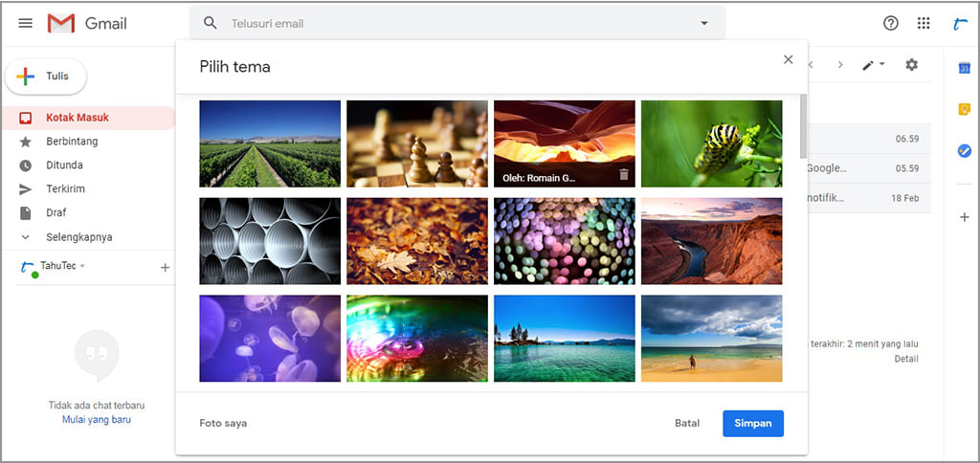Open Google Tasks in side panel

pyautogui.click(x=965, y=151)
